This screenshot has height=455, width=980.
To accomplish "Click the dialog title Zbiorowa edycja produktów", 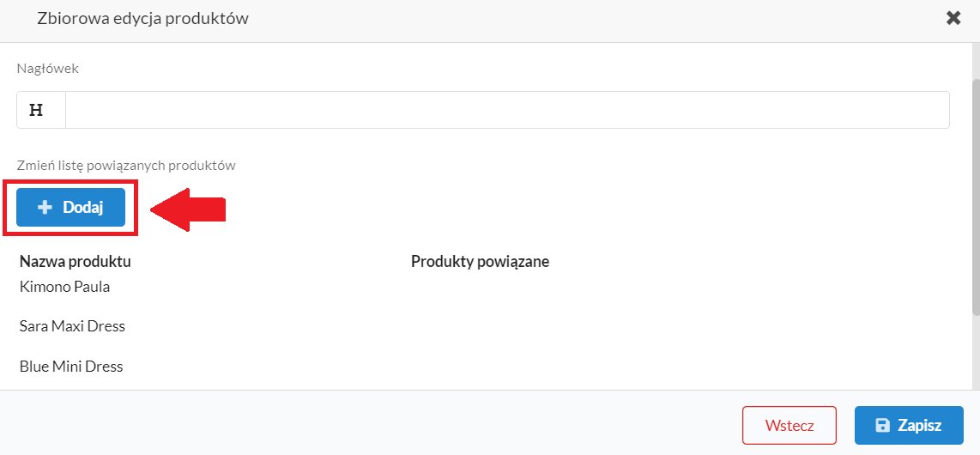I will pos(143,18).
